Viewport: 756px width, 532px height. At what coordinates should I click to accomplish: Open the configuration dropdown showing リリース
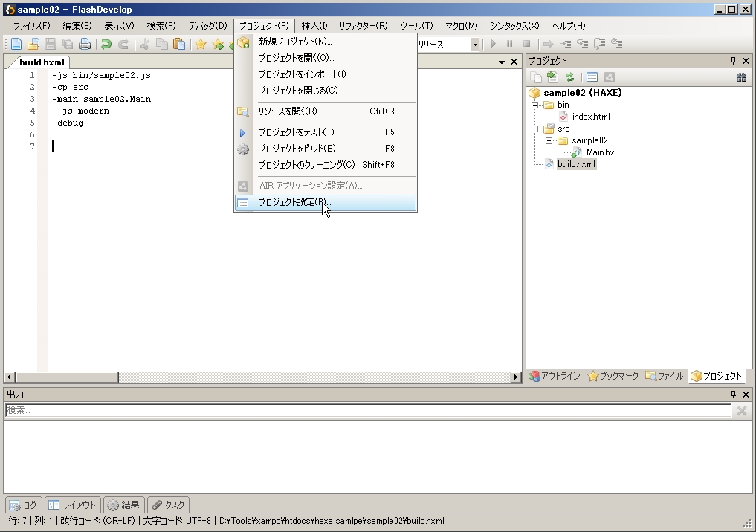pyautogui.click(x=475, y=45)
